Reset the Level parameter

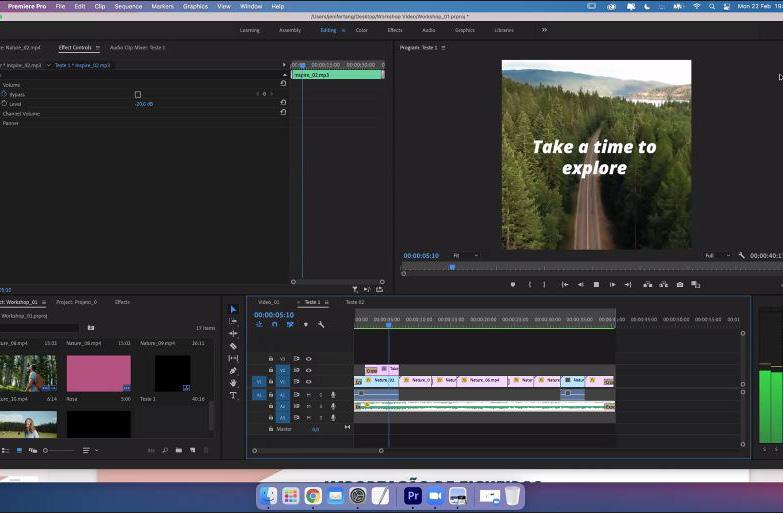click(x=283, y=102)
